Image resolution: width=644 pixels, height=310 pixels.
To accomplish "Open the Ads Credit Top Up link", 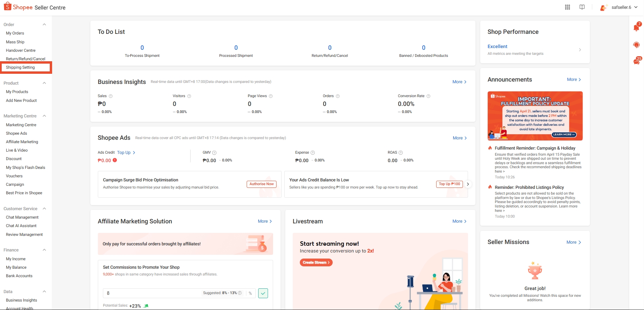I will click(x=126, y=153).
